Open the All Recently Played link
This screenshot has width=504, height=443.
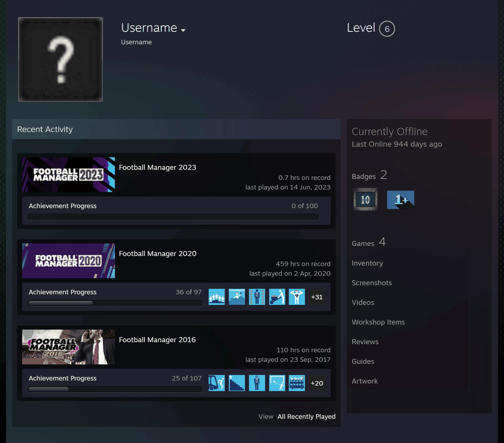click(306, 416)
